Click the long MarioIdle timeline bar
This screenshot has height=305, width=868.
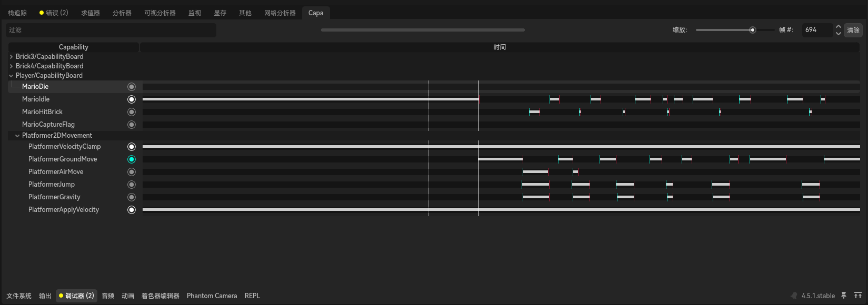click(x=311, y=99)
